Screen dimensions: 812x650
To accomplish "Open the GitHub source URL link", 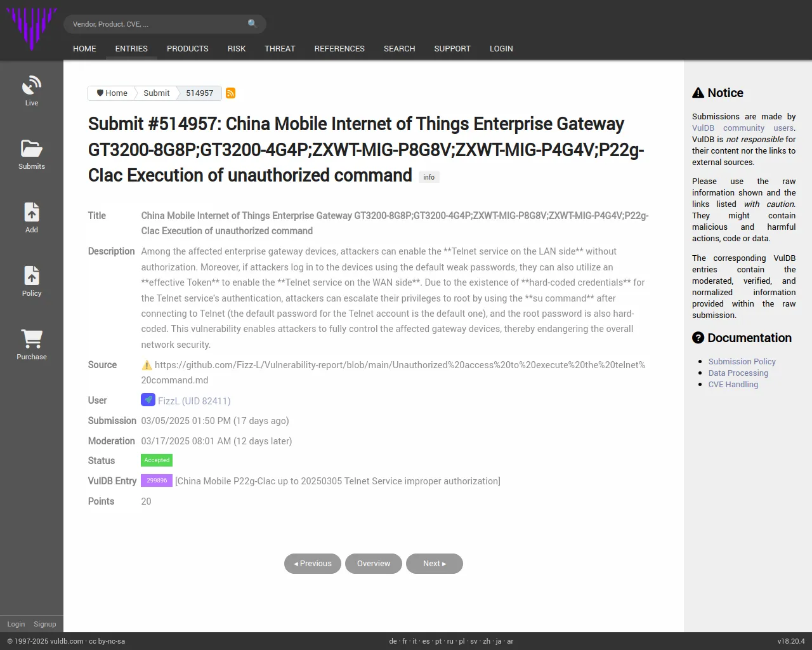I will [393, 373].
